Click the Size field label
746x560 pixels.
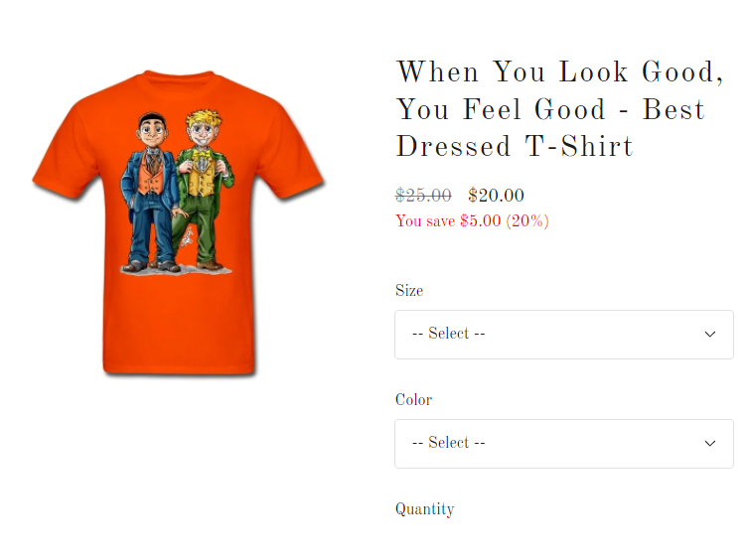coord(409,291)
